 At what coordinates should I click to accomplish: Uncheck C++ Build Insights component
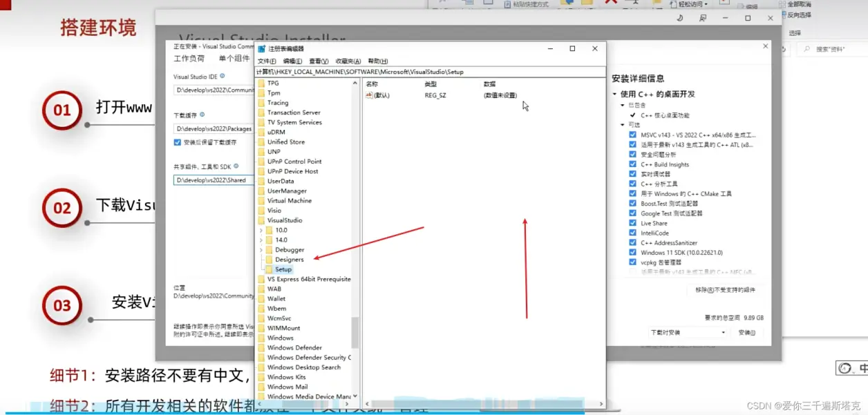click(632, 164)
